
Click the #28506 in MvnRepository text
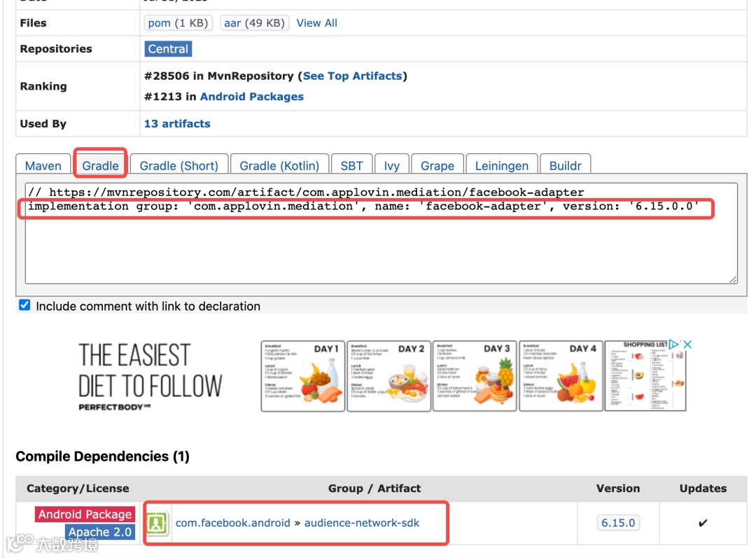[218, 76]
